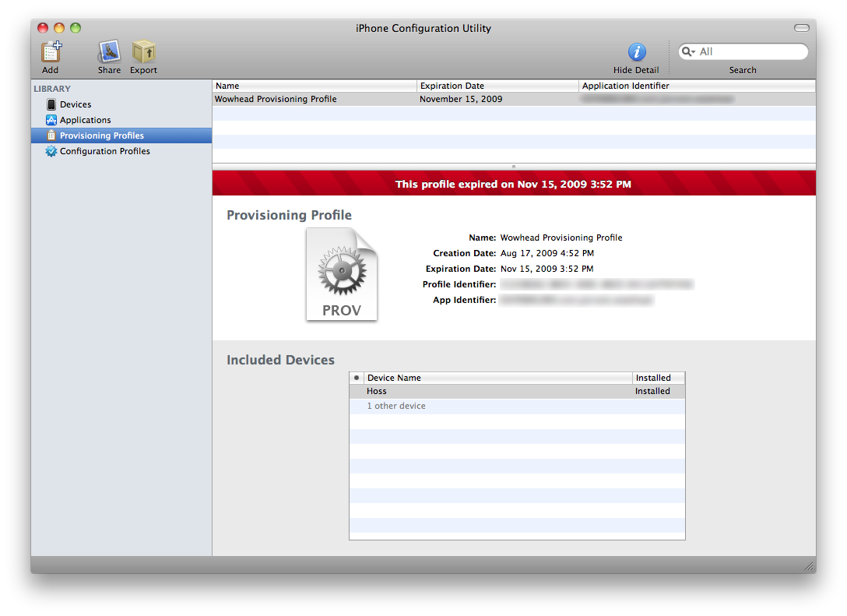The image size is (847, 616).
Task: Click the Export toolbar icon
Action: pyautogui.click(x=143, y=53)
